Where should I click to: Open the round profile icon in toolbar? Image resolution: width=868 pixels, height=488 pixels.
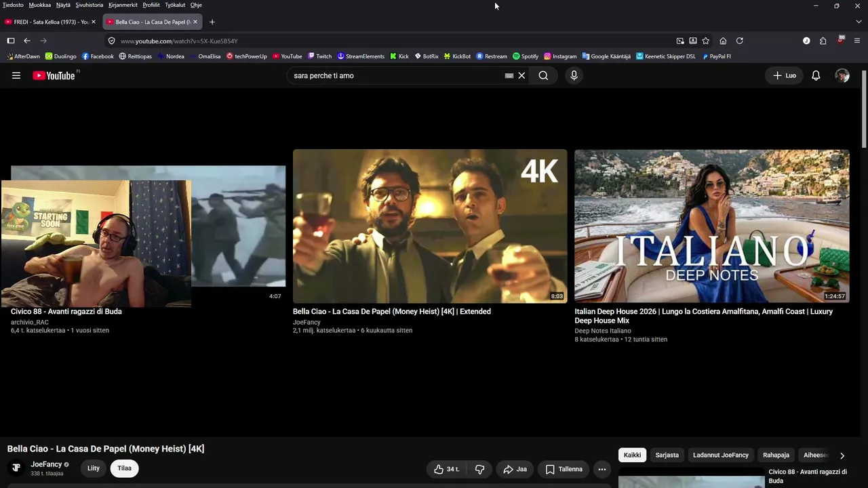point(806,41)
